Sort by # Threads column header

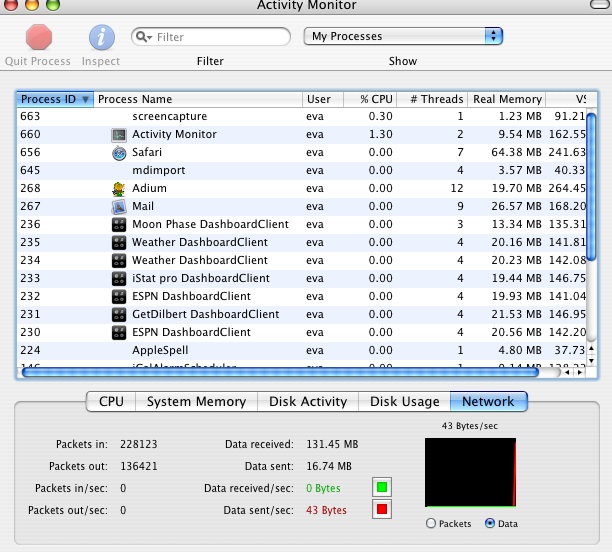pos(432,99)
